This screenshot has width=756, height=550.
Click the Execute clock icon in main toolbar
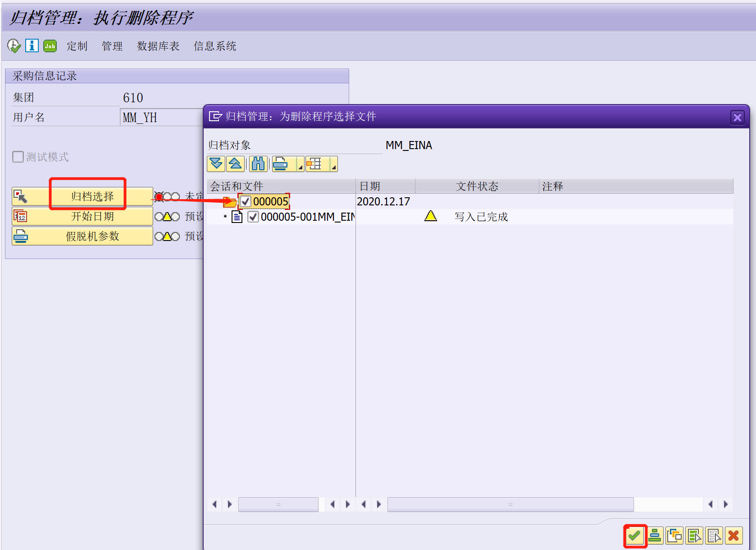point(14,45)
